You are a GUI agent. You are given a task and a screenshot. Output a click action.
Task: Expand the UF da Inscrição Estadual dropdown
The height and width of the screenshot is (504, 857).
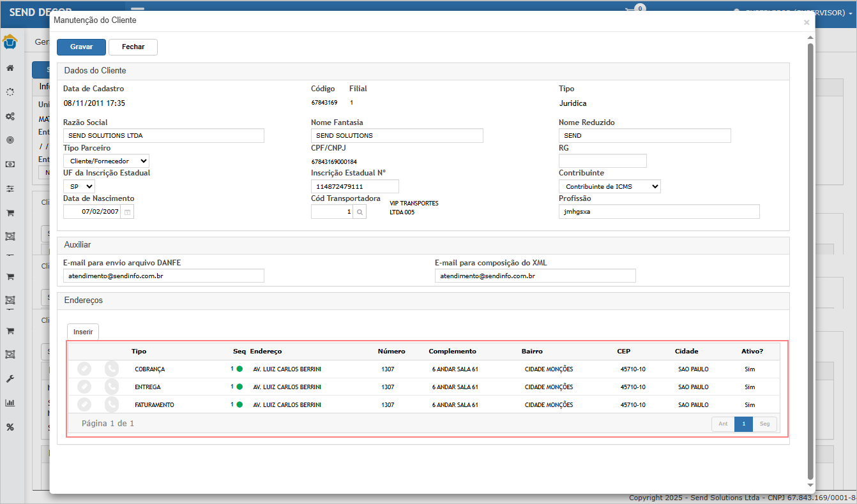point(79,186)
